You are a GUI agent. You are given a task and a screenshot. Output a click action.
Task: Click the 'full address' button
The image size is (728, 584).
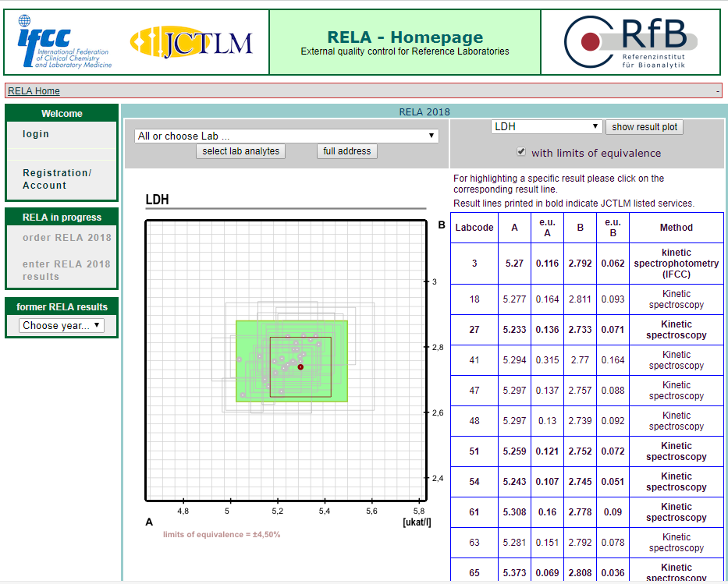[x=347, y=151]
